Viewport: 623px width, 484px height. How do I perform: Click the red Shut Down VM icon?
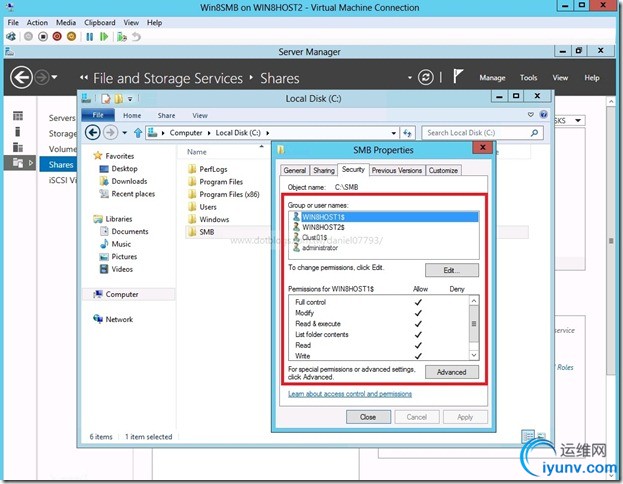pyautogui.click(x=57, y=37)
